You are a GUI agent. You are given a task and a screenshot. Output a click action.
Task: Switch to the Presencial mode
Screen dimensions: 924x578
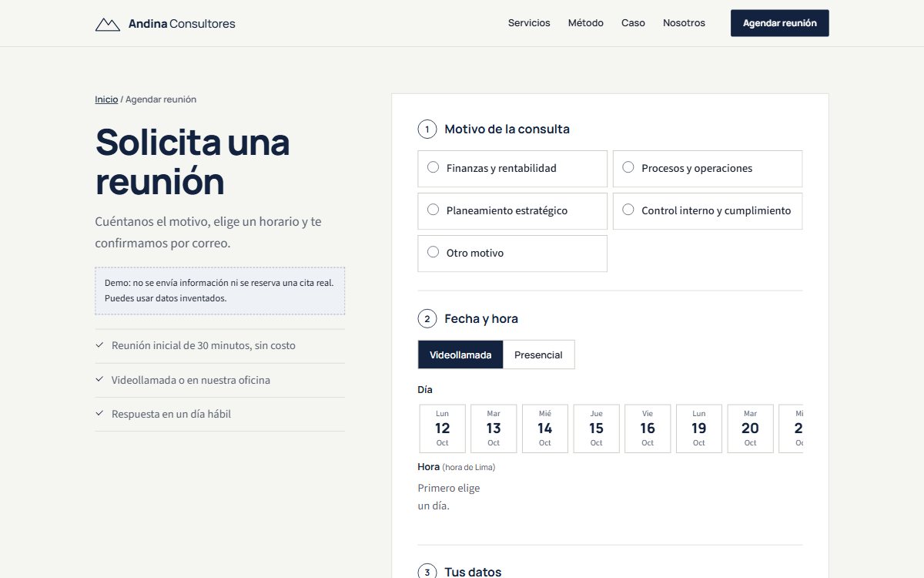tap(538, 355)
